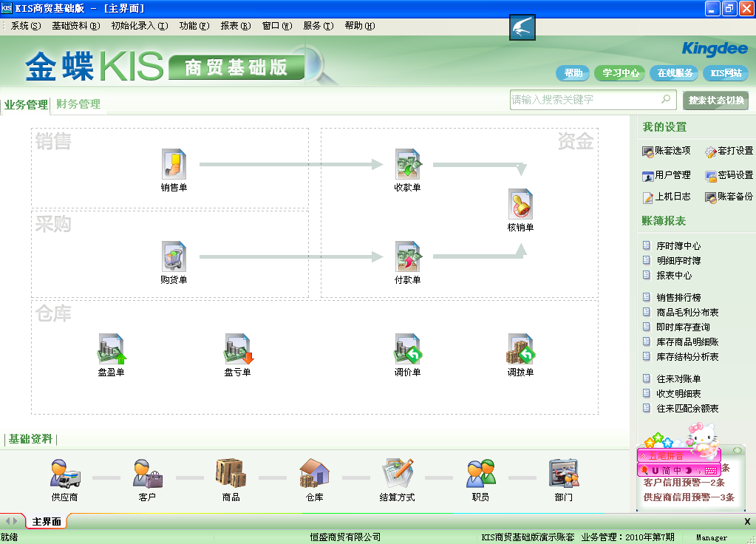Click the 帮助 header button
Screen dimensions: 756x544
tap(573, 73)
